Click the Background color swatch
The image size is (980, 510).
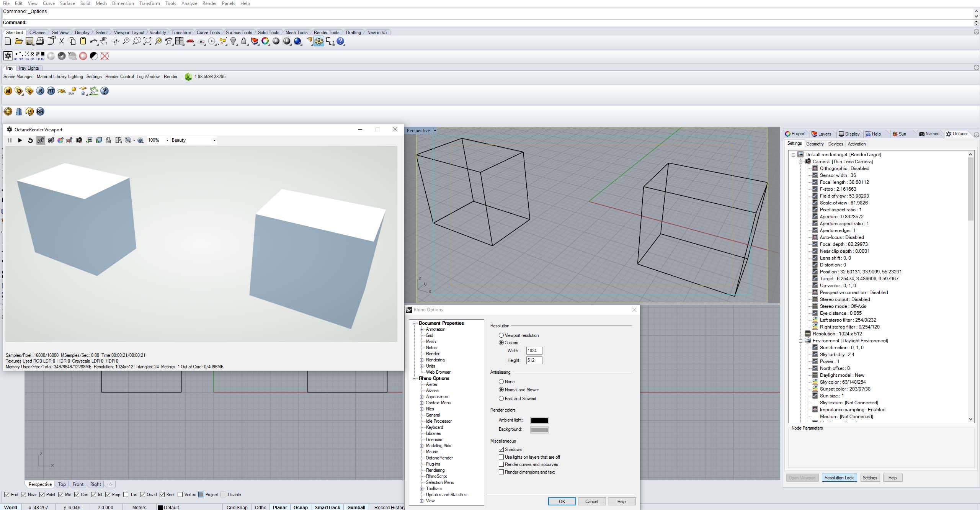pos(539,430)
